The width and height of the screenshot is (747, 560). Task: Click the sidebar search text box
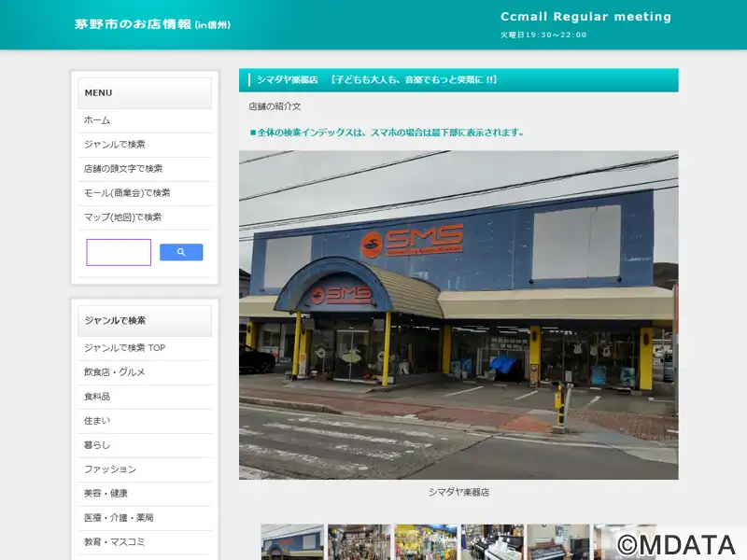coord(119,252)
